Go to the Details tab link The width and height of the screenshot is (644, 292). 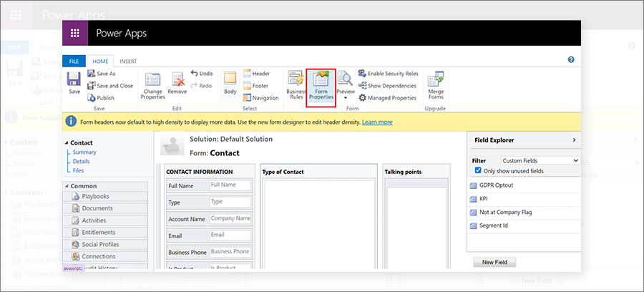[82, 162]
